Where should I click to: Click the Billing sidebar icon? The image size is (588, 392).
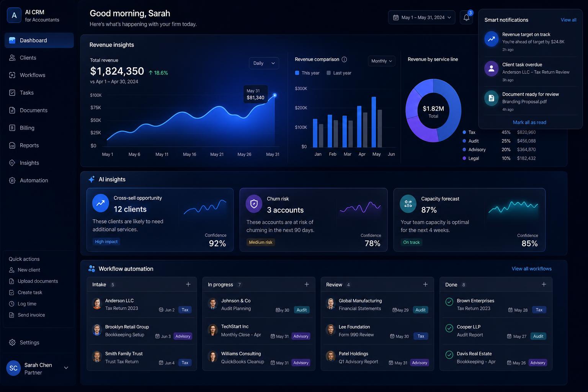point(12,128)
